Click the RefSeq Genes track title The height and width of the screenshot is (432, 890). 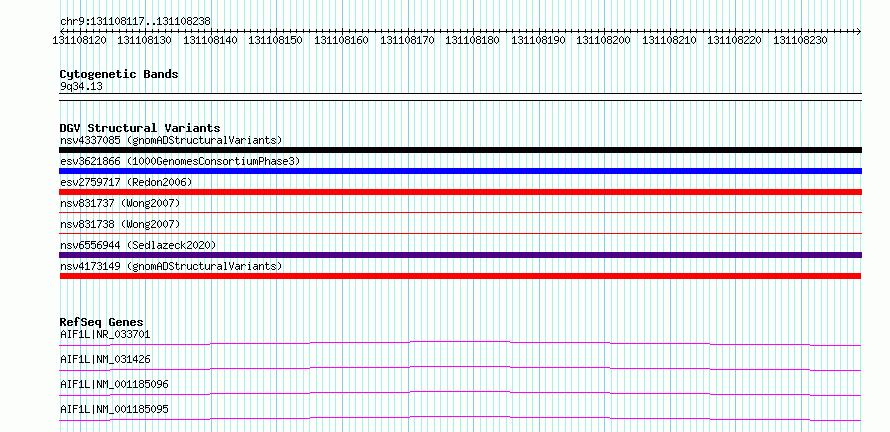point(102,322)
